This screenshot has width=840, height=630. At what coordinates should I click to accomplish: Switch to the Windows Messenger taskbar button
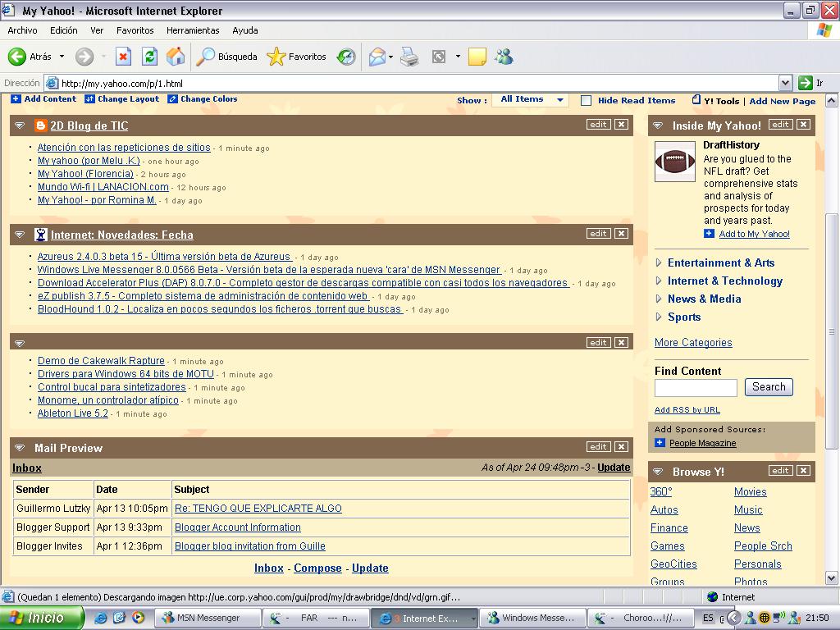(532, 618)
